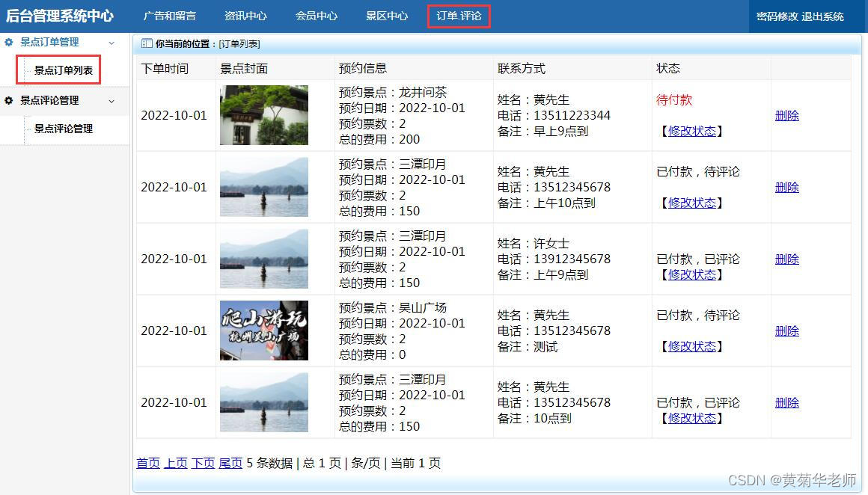
Task: Click gear icon beside 景点评论管理
Action: pyautogui.click(x=8, y=101)
